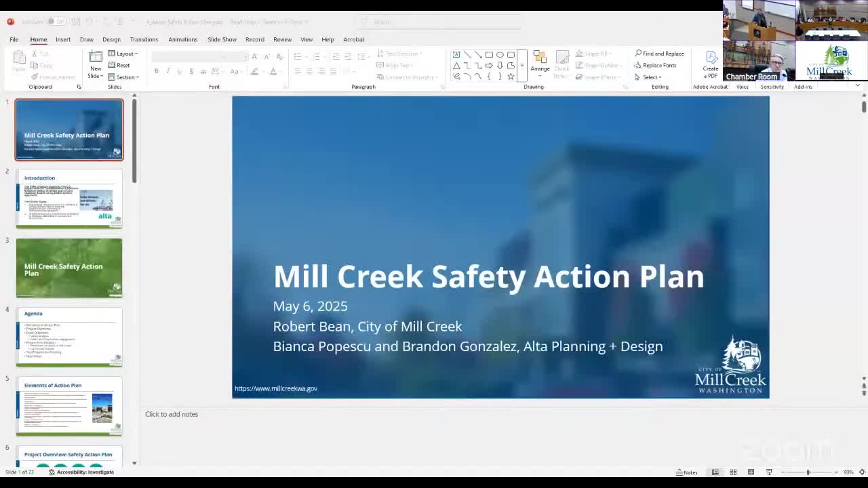868x488 pixels.
Task: Select the rectangle shape in shapes gallery
Action: tap(489, 54)
